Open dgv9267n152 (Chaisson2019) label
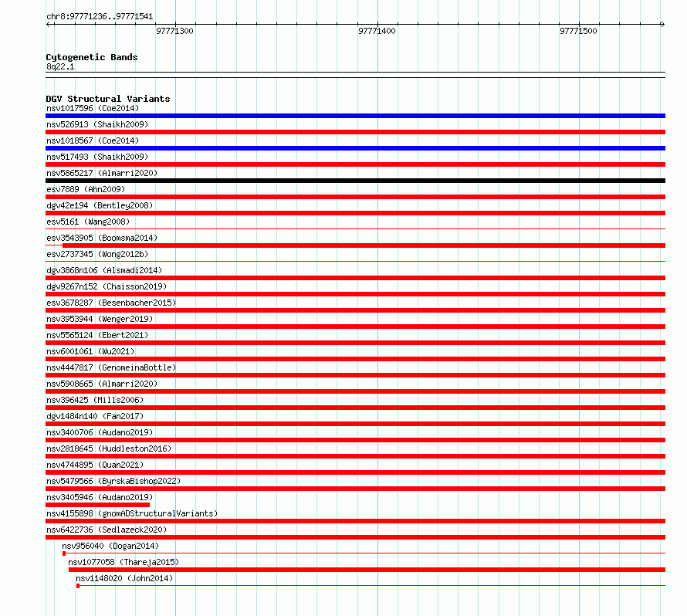The image size is (687, 616). (107, 286)
